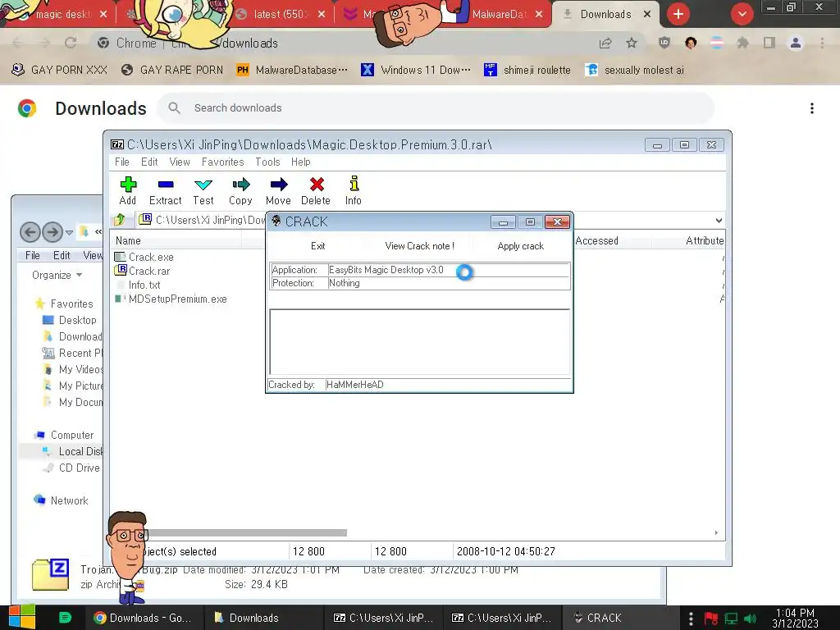Open the extensions puzzle icon
The height and width of the screenshot is (630, 840).
[x=742, y=43]
